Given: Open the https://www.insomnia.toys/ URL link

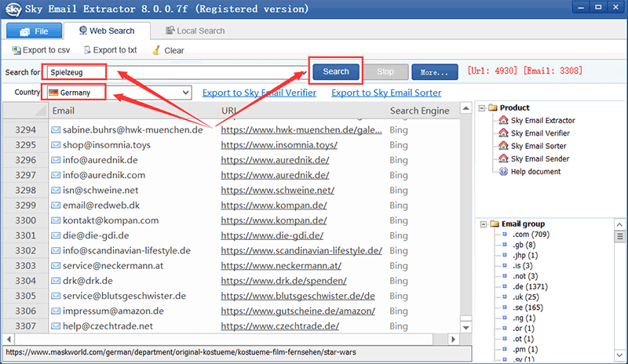Looking at the screenshot, I should pos(279,145).
